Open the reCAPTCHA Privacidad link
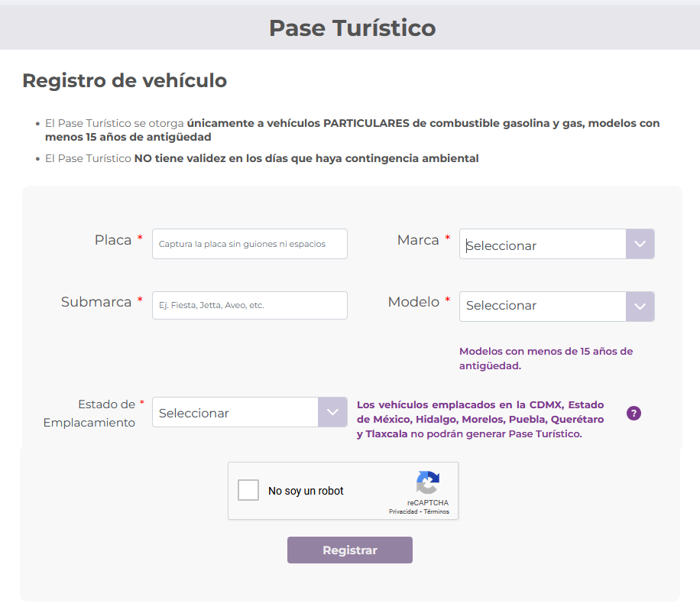 point(403,511)
